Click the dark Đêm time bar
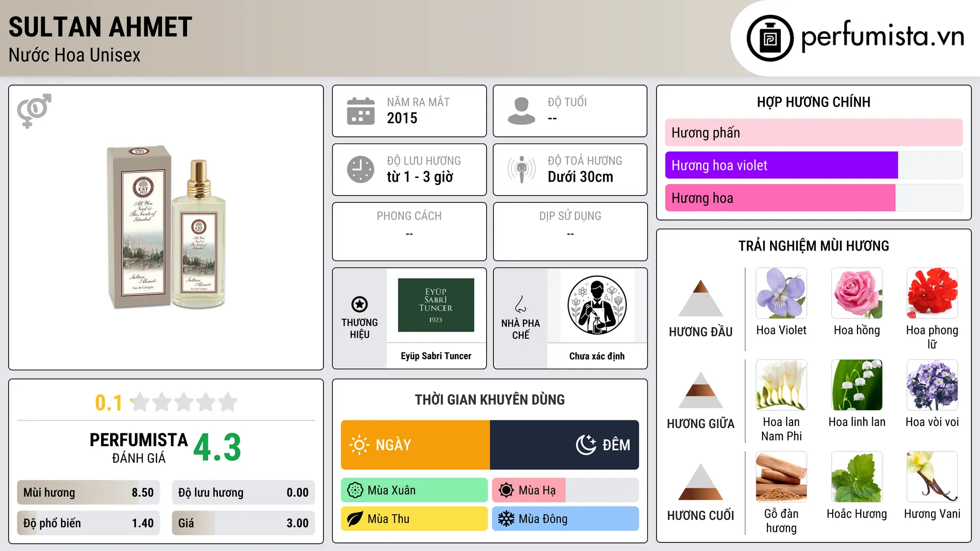The width and height of the screenshot is (980, 551). coord(565,445)
